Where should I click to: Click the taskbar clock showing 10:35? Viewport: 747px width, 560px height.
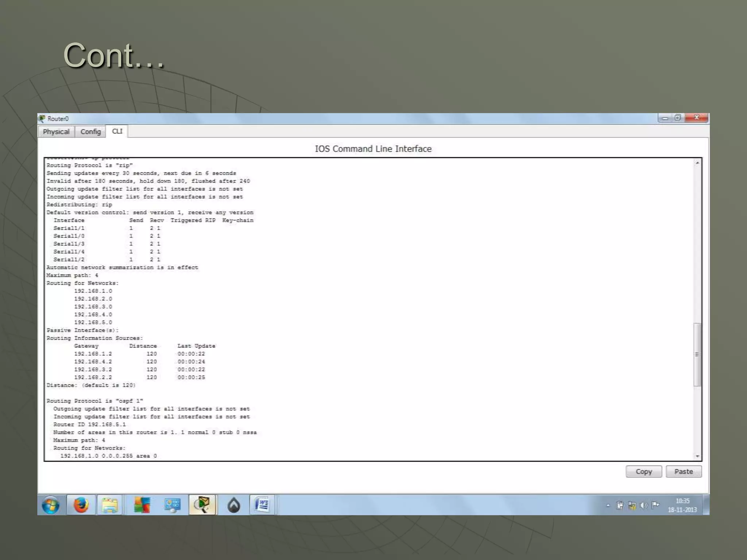click(682, 505)
